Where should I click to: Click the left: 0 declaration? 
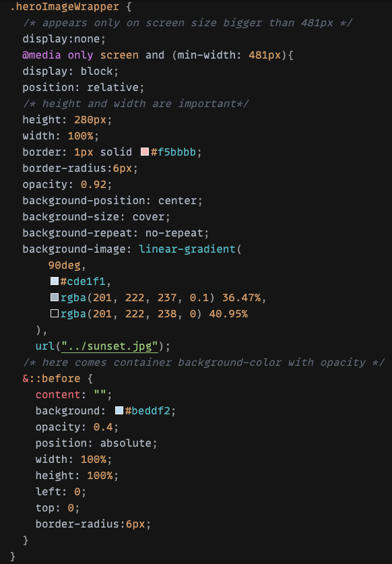61,492
